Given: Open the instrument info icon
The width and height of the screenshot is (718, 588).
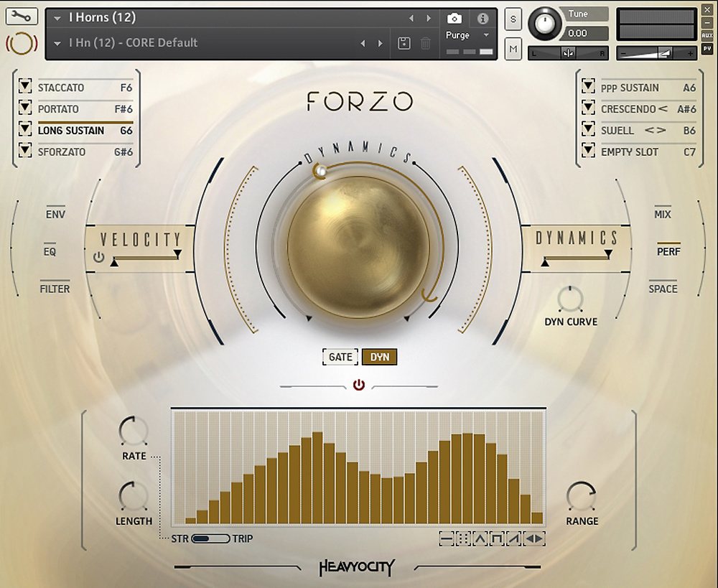Looking at the screenshot, I should pos(482,19).
